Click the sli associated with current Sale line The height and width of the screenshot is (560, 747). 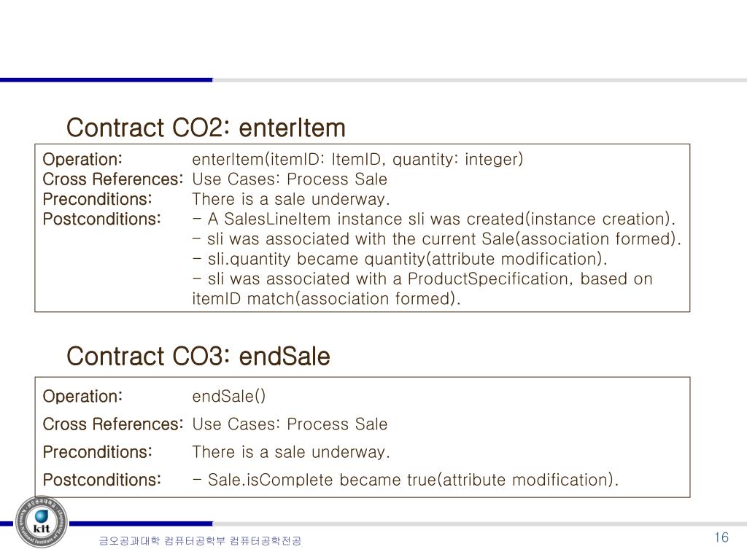(x=437, y=239)
